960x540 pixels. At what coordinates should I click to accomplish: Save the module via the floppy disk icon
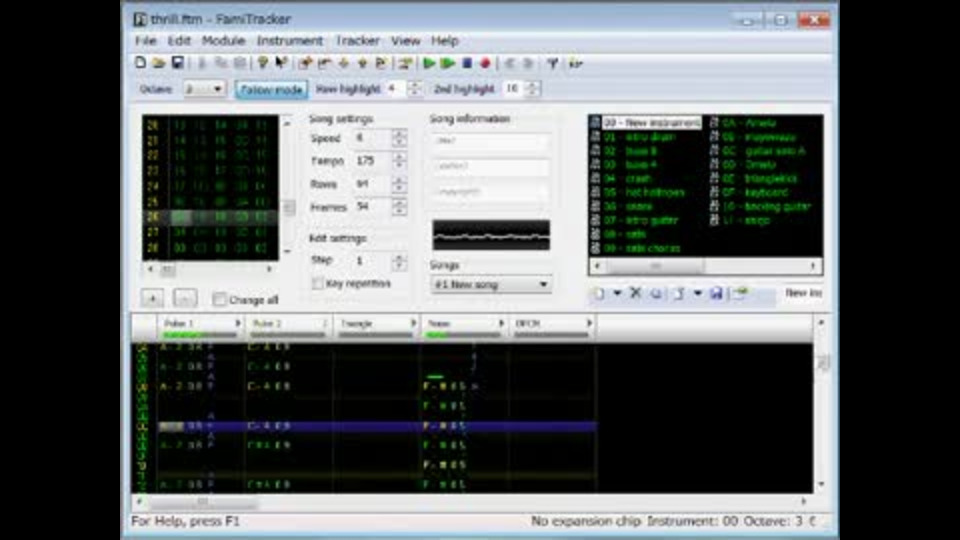(x=178, y=63)
